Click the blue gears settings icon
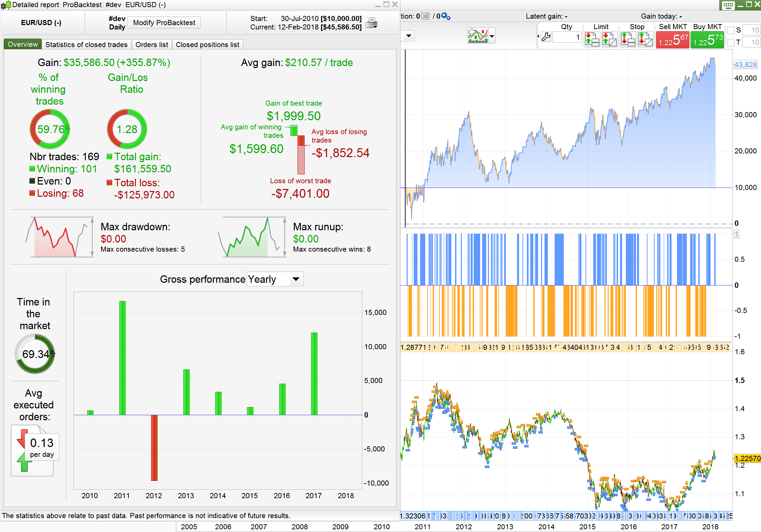 click(446, 16)
